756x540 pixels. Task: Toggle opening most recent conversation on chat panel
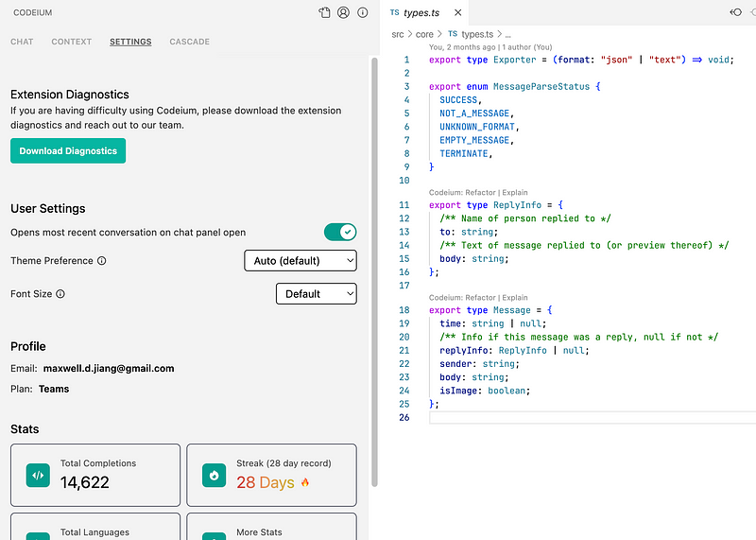(340, 232)
